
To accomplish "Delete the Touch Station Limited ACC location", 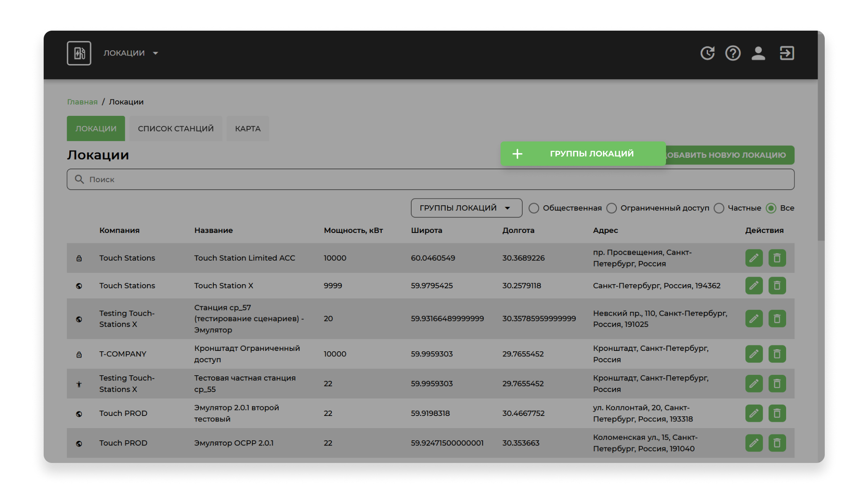I will point(777,258).
